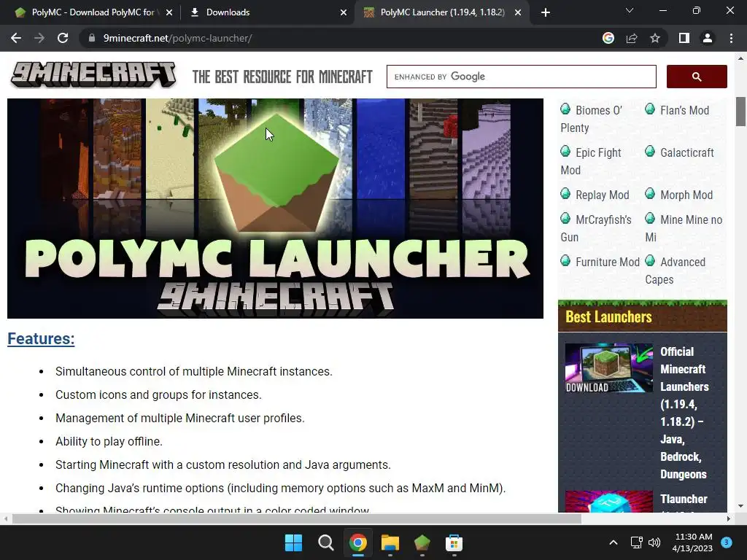Open the Windows Start menu

pyautogui.click(x=293, y=542)
